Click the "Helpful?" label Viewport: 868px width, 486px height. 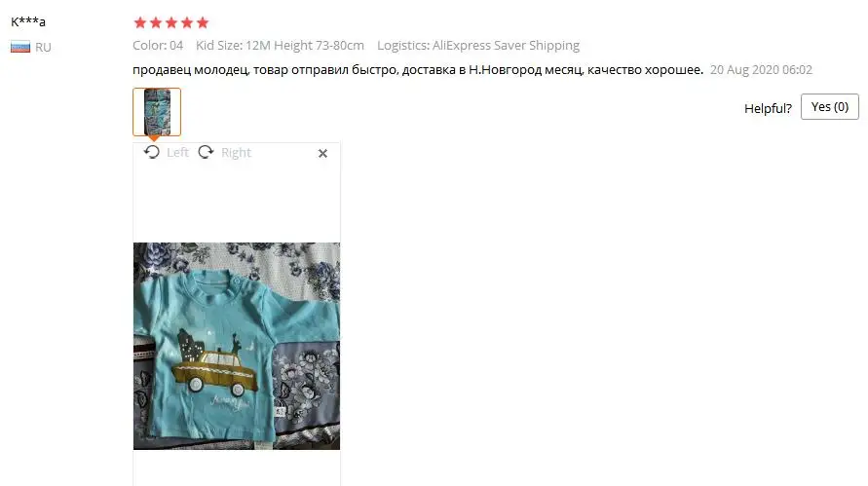click(768, 108)
